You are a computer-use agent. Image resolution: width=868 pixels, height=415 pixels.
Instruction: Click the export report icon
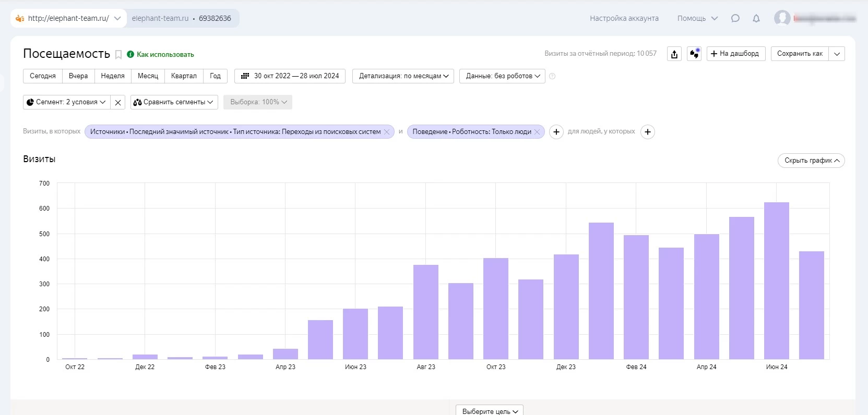[x=674, y=54]
